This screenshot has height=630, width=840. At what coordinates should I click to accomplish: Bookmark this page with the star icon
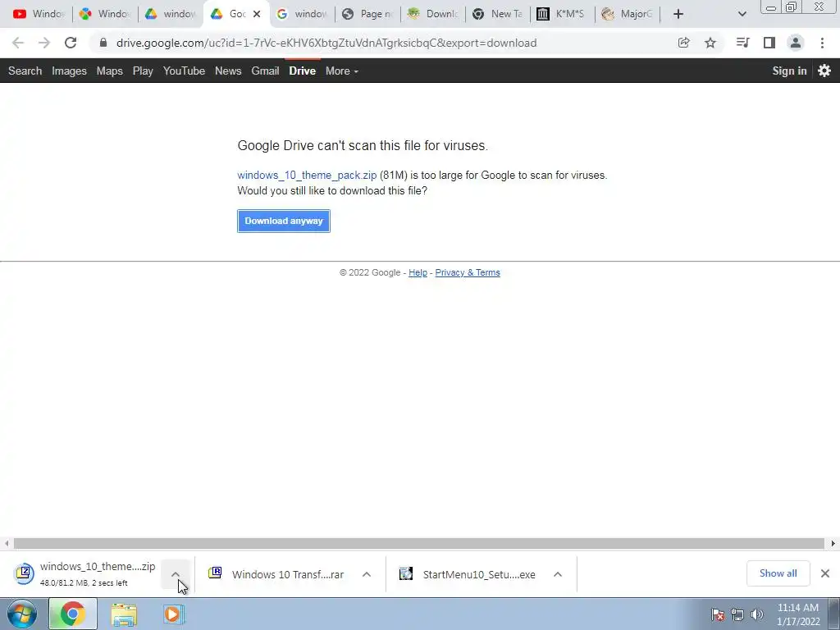(x=710, y=43)
